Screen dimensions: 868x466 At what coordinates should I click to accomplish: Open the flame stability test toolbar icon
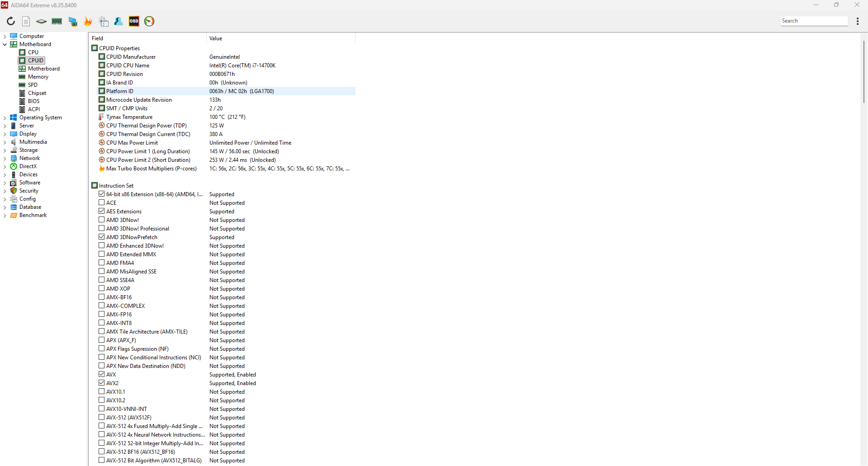(x=88, y=21)
